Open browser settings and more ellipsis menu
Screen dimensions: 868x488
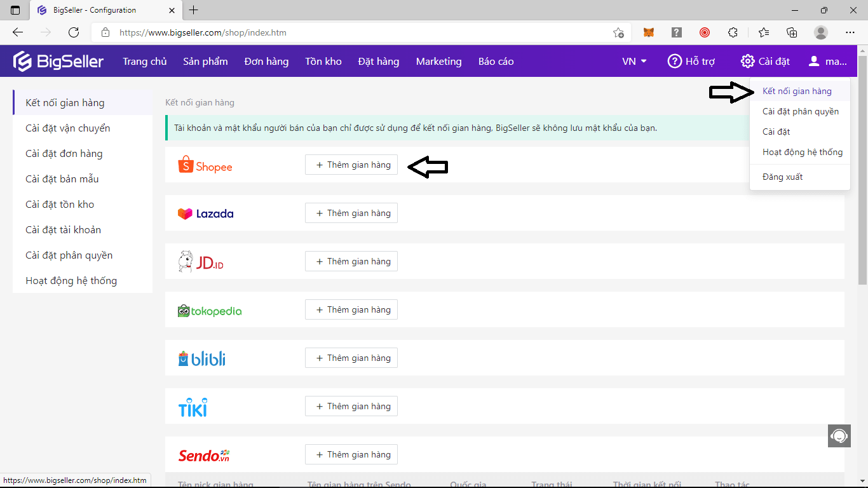click(x=850, y=32)
